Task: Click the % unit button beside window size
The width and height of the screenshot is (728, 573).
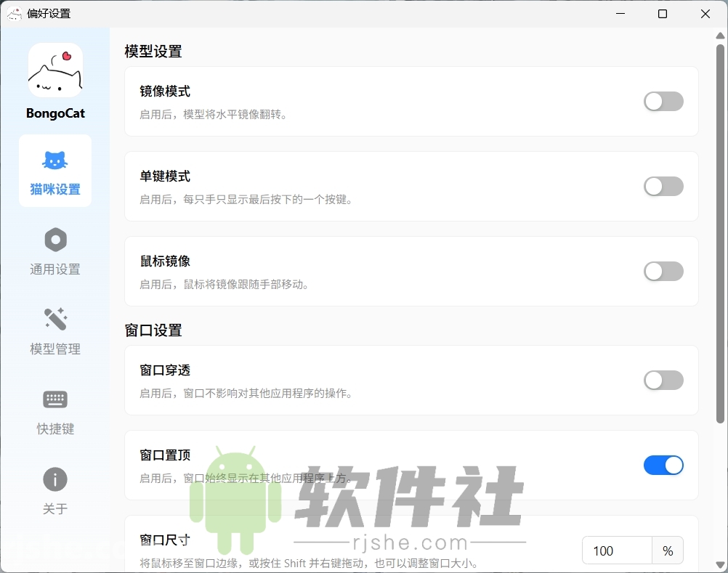Action: (667, 550)
